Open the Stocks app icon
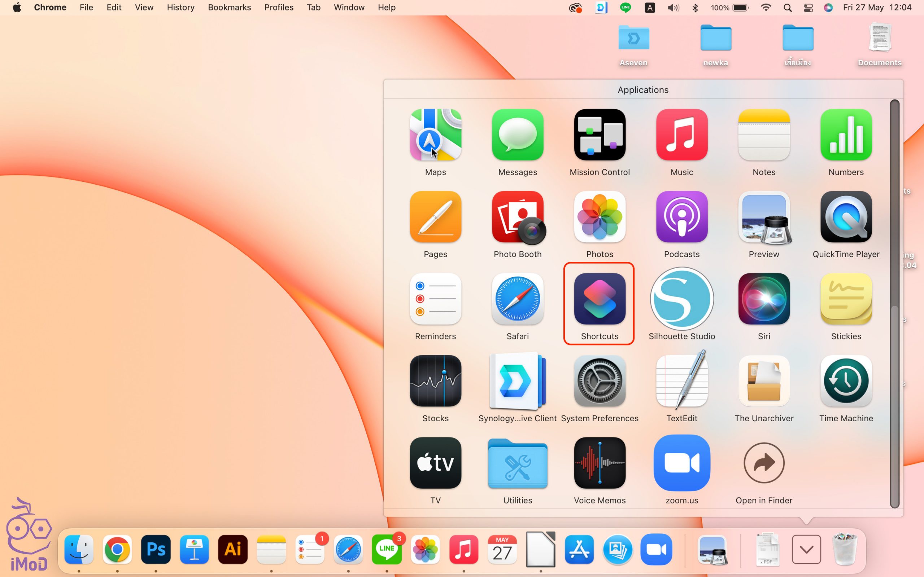The width and height of the screenshot is (924, 577). [435, 381]
